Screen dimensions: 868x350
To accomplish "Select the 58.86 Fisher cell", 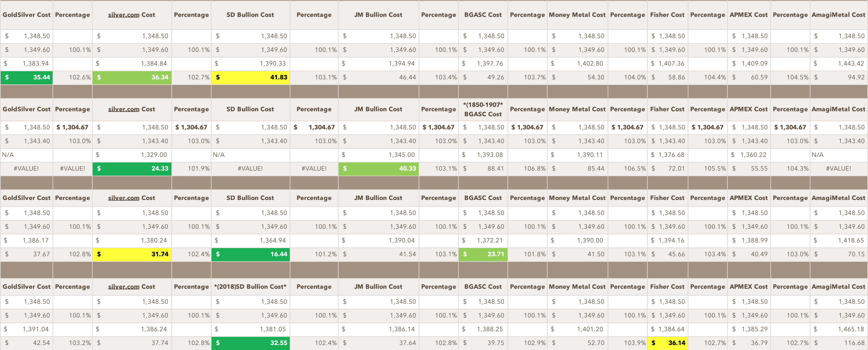I will pyautogui.click(x=667, y=77).
